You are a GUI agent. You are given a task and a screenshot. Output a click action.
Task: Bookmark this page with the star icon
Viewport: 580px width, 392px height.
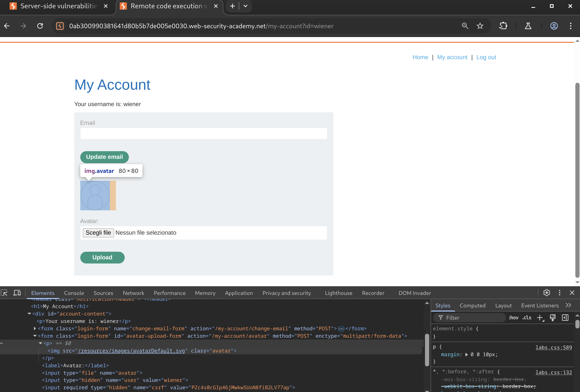tap(480, 26)
